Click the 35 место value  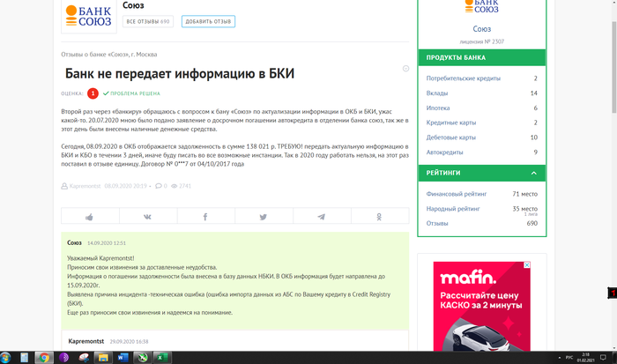[x=525, y=209]
